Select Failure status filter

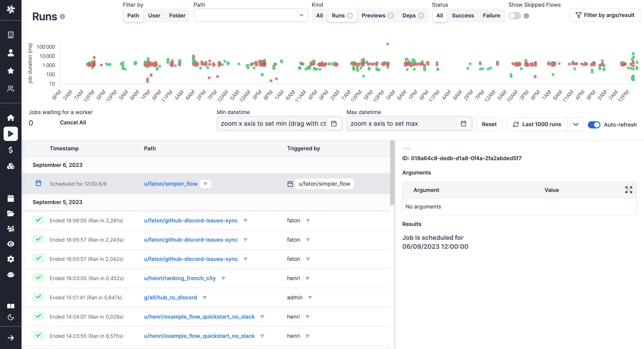click(491, 15)
